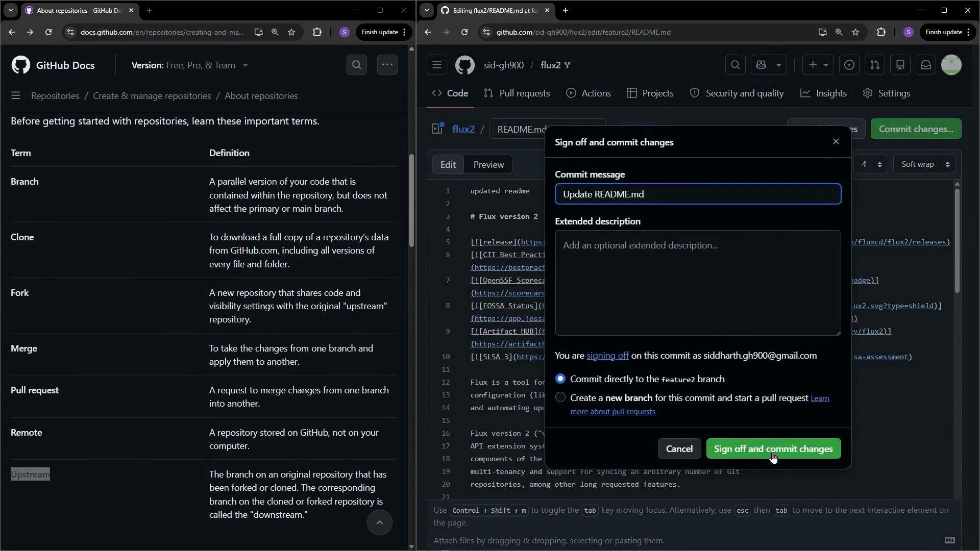Open the notifications inbox icon
Screen dimensions: 980x551
(926, 65)
